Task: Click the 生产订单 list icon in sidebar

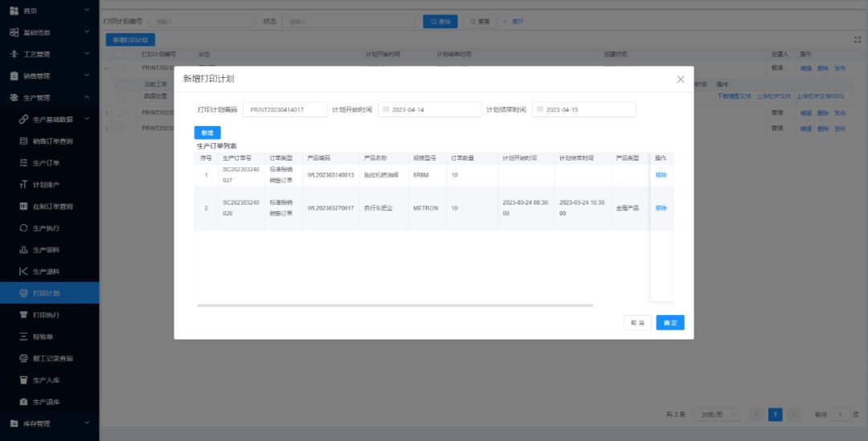Action: point(23,163)
